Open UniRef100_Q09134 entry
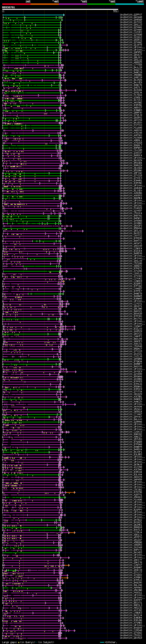146x644 pixels. [131, 93]
